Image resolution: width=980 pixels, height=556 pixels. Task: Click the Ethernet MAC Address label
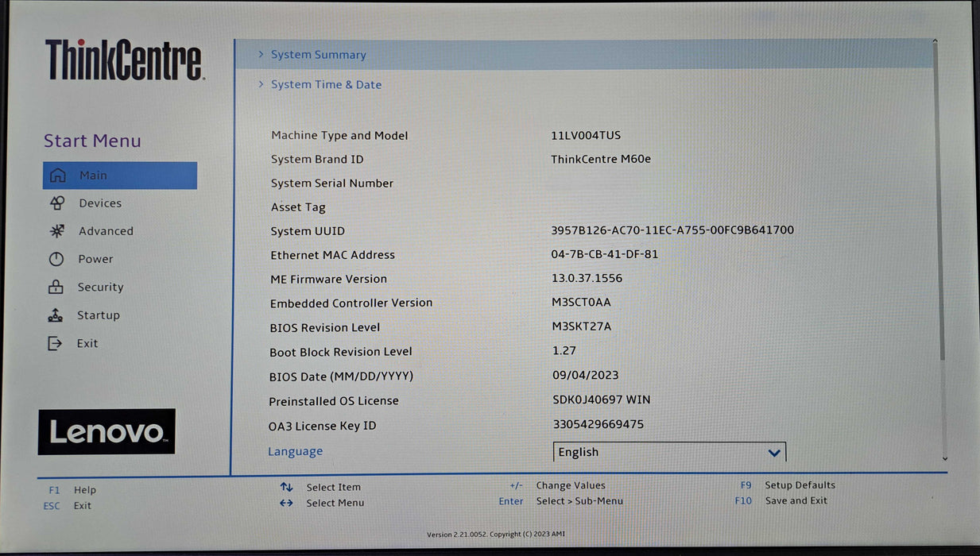(x=332, y=255)
